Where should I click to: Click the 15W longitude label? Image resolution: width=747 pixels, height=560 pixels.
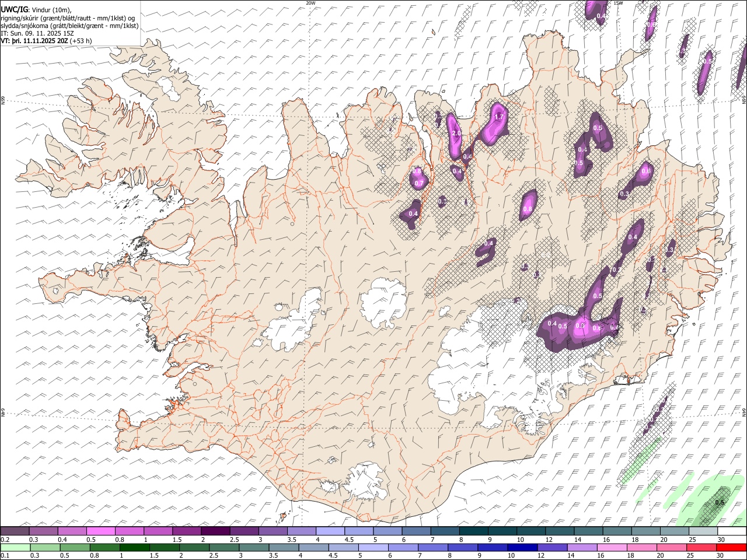click(x=618, y=3)
